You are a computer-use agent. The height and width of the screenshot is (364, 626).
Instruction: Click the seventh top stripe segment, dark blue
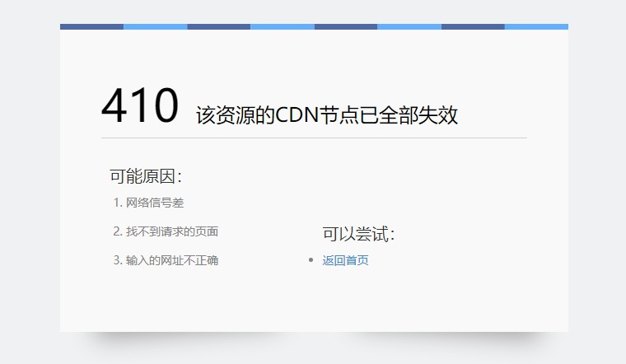472,26
